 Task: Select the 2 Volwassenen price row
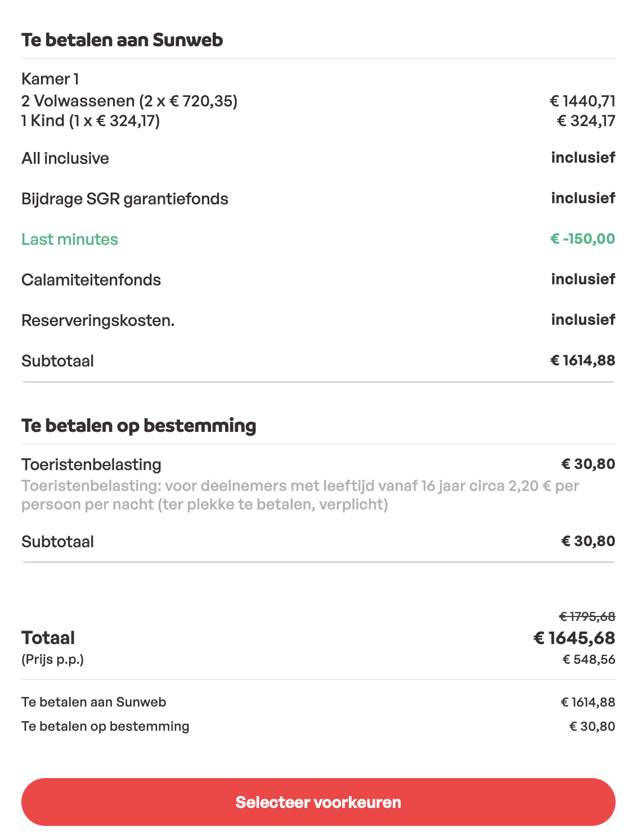pos(318,101)
